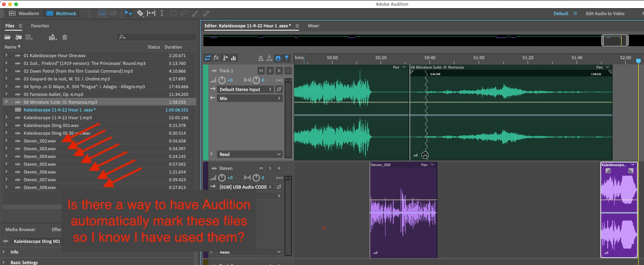644x265 pixels.
Task: Arm Track 1 for recording
Action: (279, 71)
